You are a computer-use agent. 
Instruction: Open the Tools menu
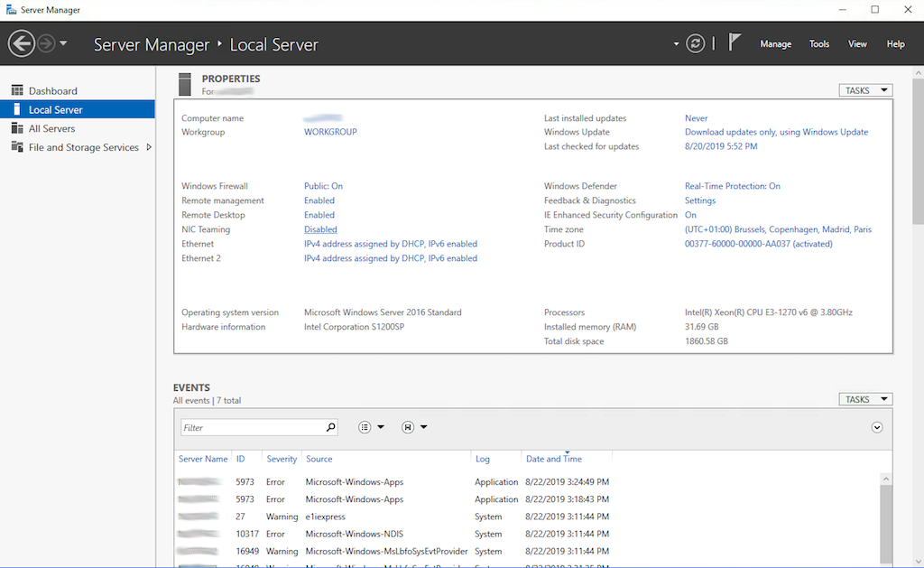click(x=818, y=42)
